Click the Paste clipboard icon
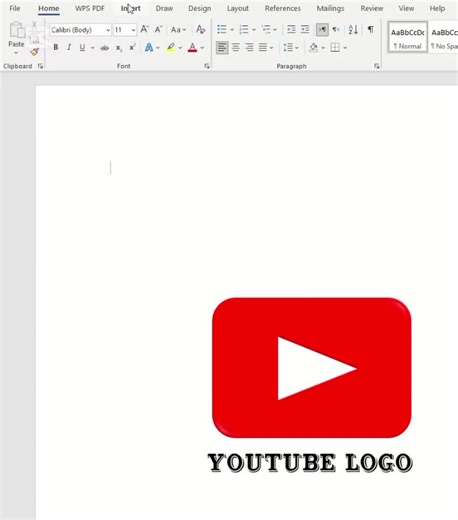 (x=17, y=30)
